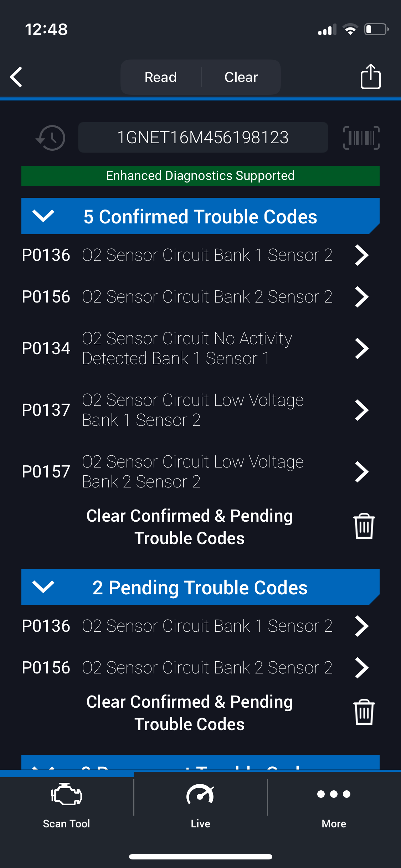Select the Clear segment button
This screenshot has width=401, height=868.
[x=241, y=77]
